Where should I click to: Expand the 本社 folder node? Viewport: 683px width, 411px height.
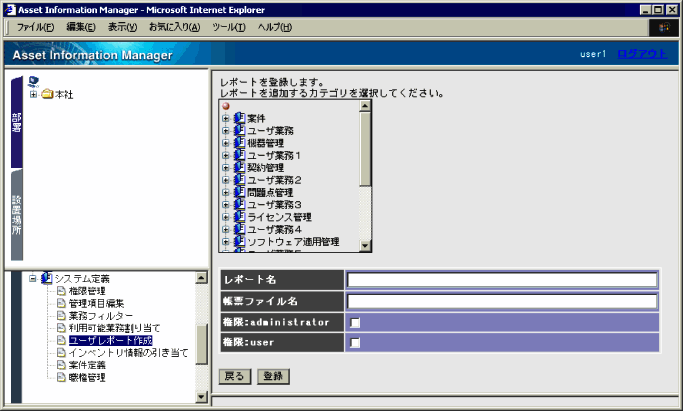coord(34,94)
